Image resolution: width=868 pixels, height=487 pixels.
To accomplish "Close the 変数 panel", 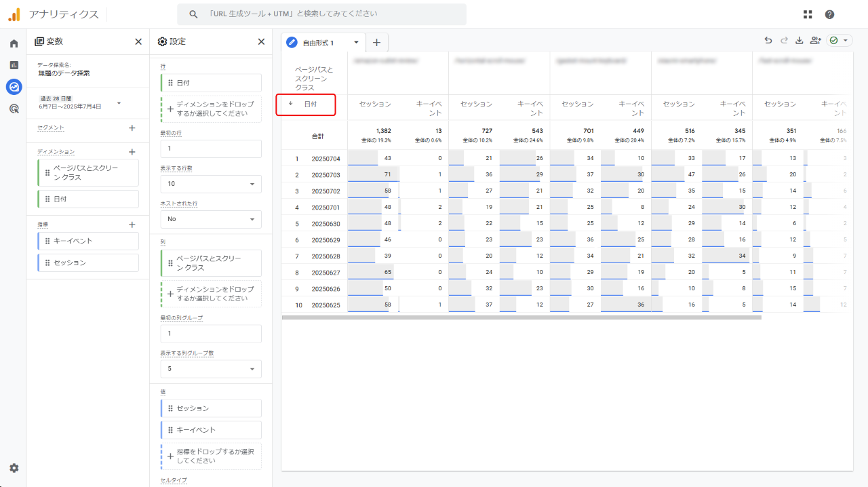I will click(x=138, y=41).
